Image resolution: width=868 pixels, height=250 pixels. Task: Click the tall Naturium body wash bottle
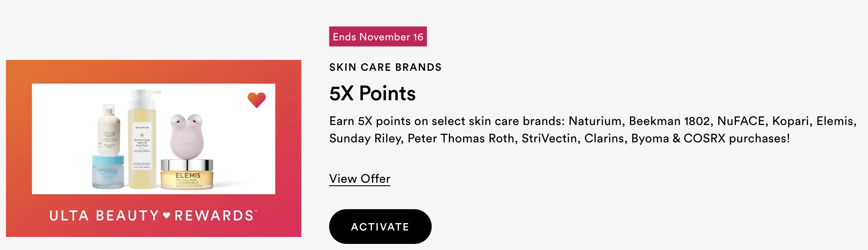142,139
